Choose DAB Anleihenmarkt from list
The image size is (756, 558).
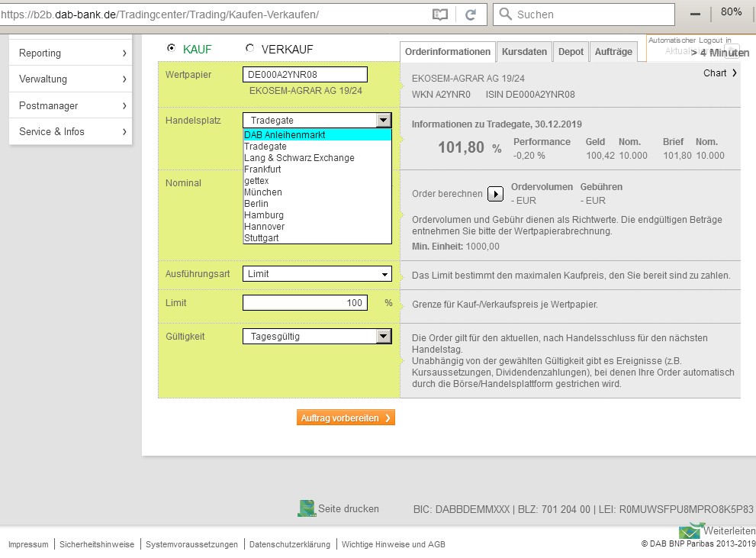(317, 135)
